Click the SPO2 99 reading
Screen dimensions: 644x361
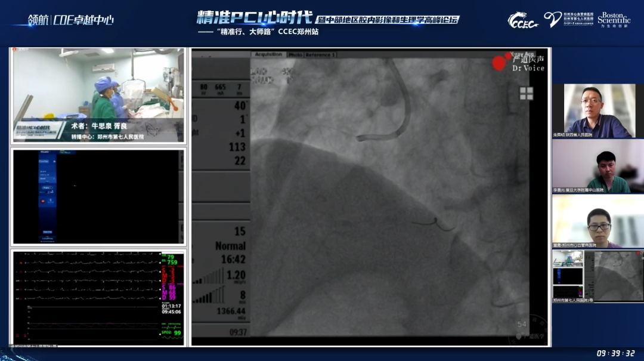click(x=172, y=332)
